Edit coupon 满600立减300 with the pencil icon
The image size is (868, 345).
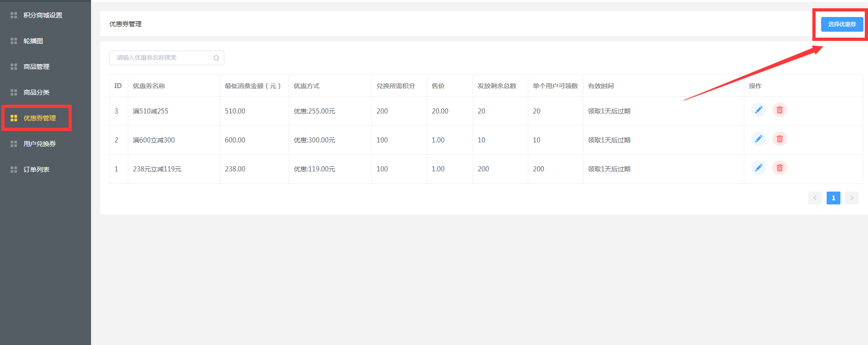[759, 139]
